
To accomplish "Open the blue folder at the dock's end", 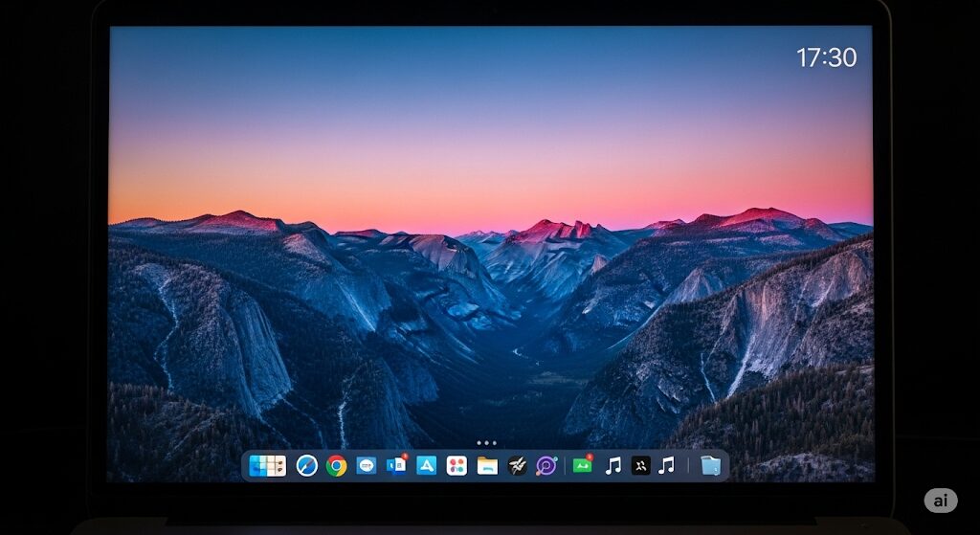I will point(711,466).
